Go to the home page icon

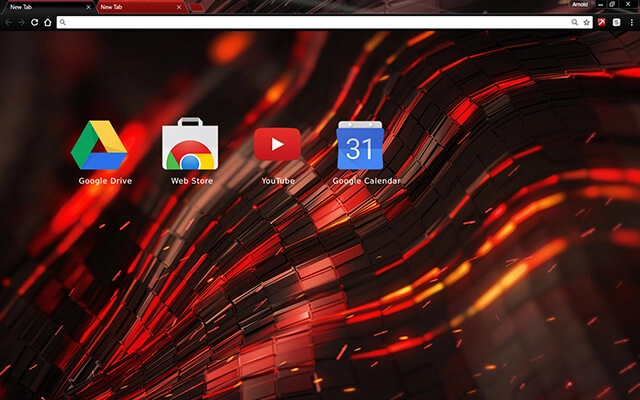click(48, 22)
